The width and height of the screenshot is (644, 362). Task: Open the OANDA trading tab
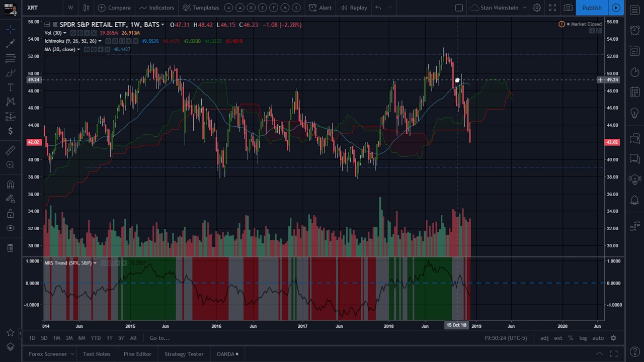(x=227, y=354)
